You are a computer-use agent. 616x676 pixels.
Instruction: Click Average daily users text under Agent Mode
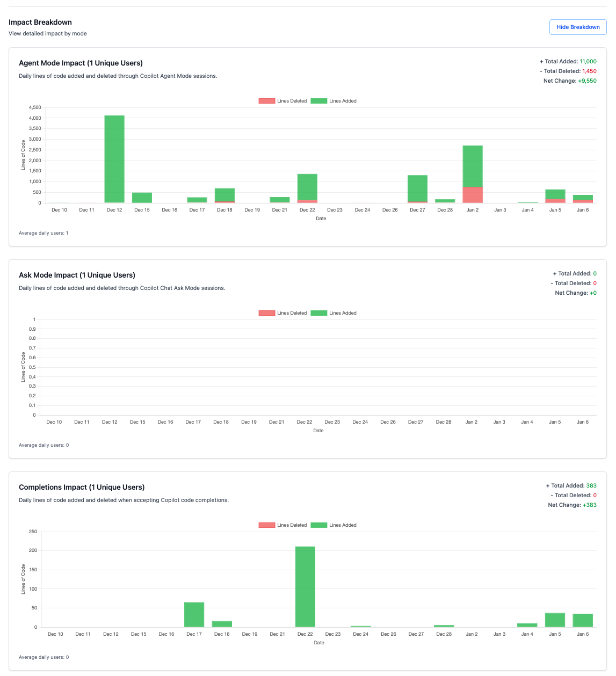[x=44, y=232]
